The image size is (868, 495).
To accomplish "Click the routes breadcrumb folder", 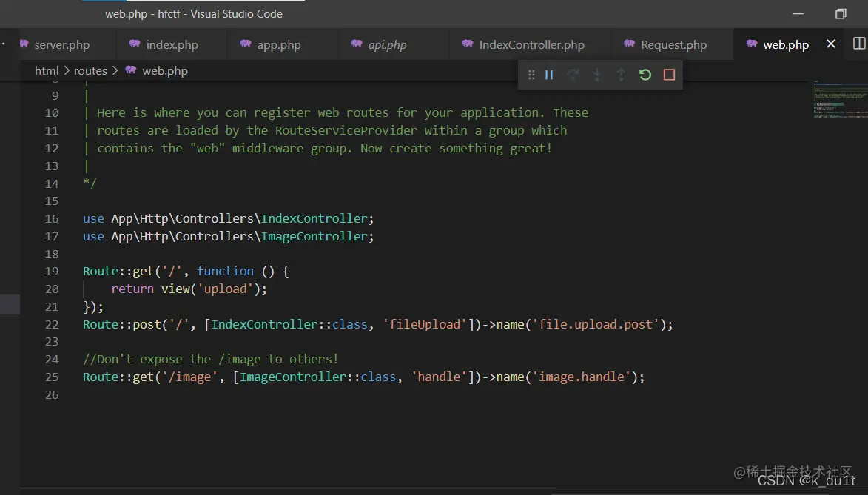I will point(90,71).
